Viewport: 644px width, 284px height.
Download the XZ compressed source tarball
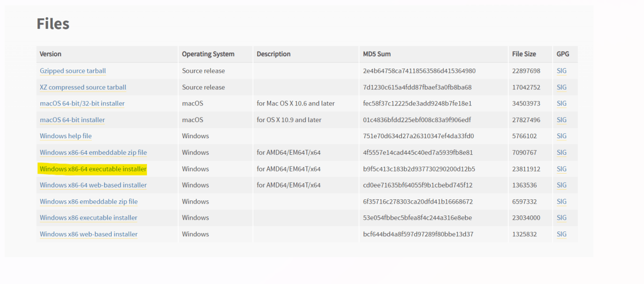tap(83, 87)
